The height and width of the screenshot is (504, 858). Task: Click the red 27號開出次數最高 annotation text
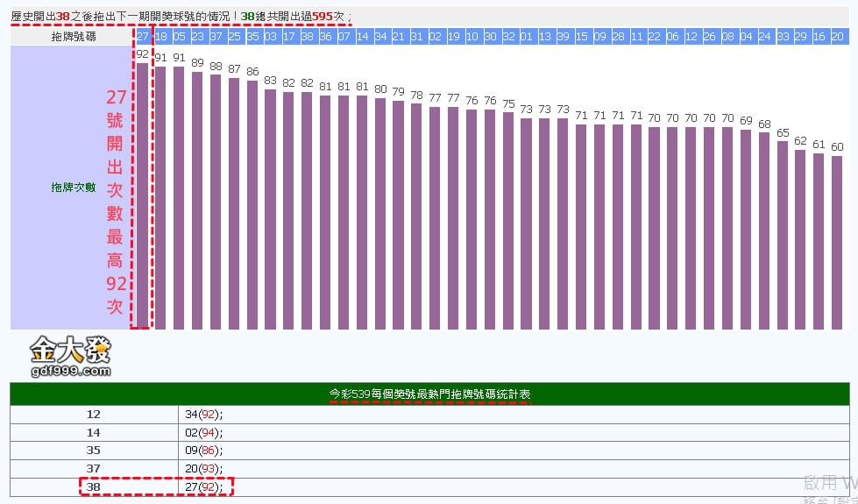point(116,202)
